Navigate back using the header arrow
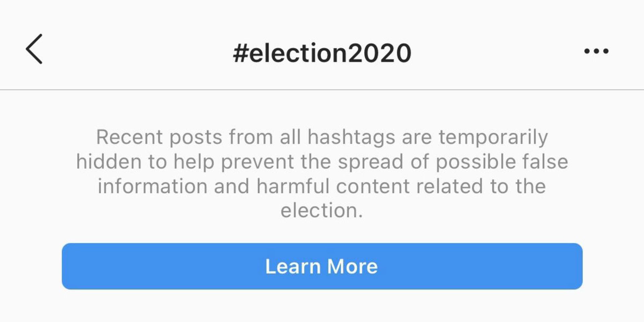Viewport: 644px width, 322px height. (x=34, y=49)
